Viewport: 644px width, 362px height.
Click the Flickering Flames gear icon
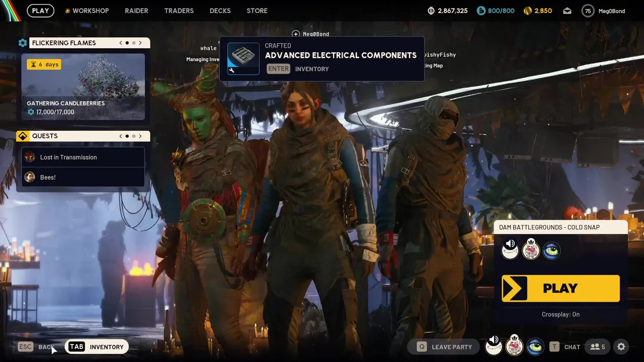click(23, 43)
